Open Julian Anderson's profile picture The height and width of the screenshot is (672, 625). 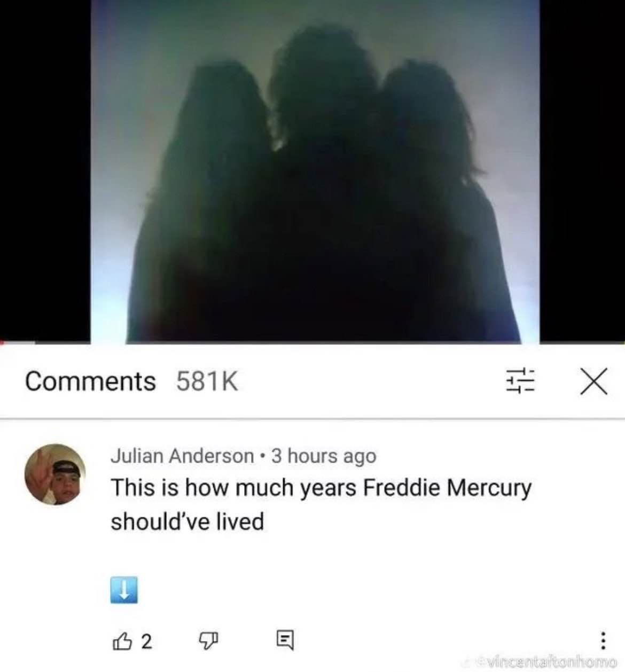click(x=55, y=474)
